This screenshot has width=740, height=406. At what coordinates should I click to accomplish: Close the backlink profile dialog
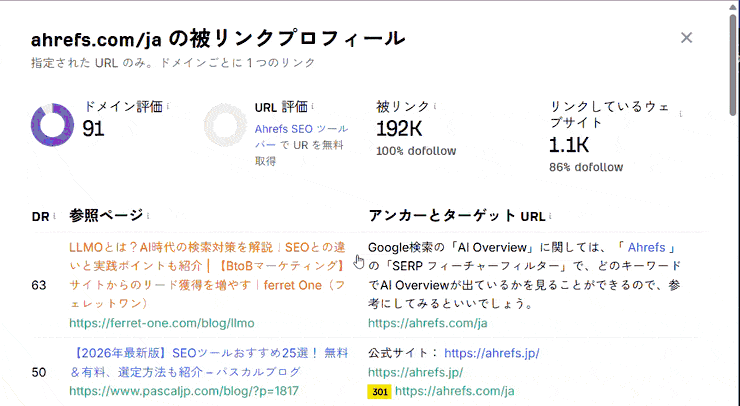[x=686, y=38]
